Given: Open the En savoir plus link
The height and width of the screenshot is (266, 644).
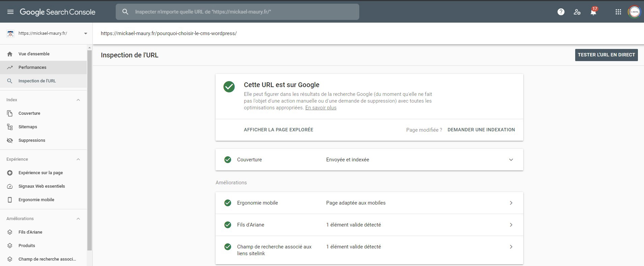Looking at the screenshot, I should [x=320, y=108].
